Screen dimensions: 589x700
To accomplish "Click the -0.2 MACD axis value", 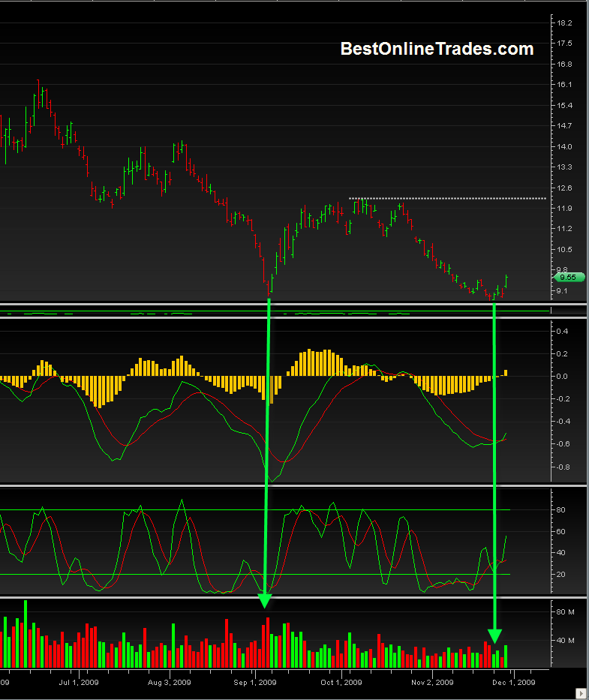I will click(x=563, y=398).
